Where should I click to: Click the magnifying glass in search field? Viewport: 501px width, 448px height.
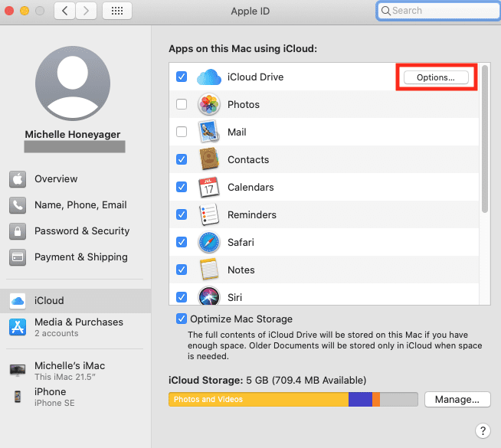[x=385, y=11]
